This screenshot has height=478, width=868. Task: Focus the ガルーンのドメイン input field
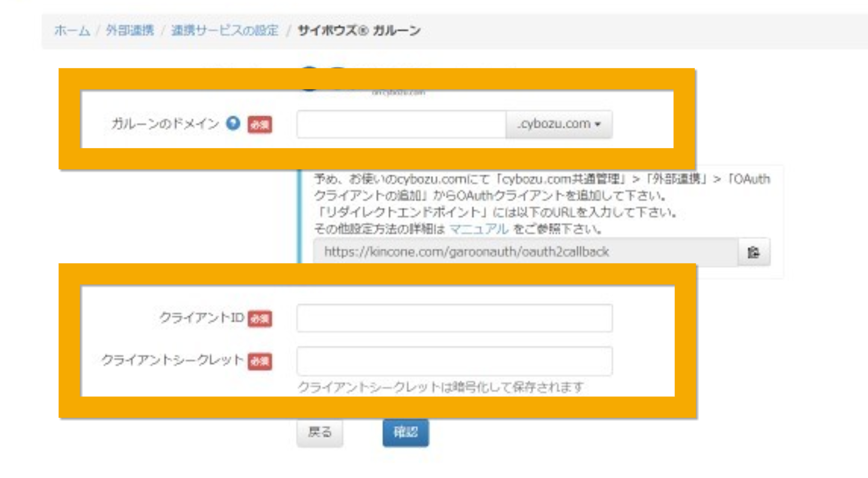(401, 124)
